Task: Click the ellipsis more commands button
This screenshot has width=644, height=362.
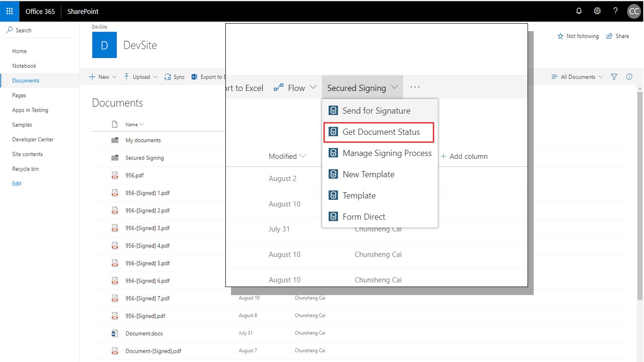Action: [x=415, y=87]
